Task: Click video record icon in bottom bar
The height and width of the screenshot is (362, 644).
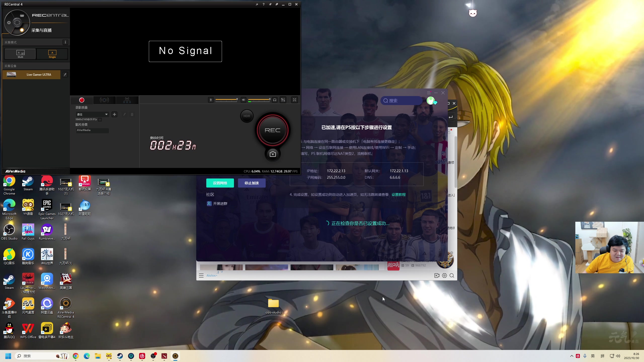Action: [437, 276]
